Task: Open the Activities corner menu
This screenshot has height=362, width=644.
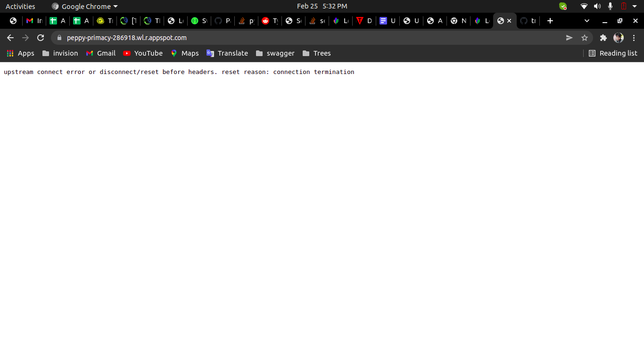Action: [x=20, y=6]
